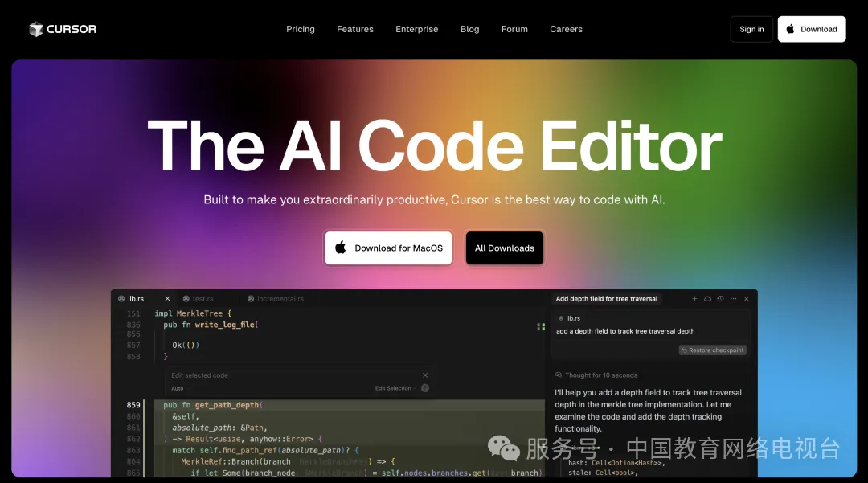The height and width of the screenshot is (483, 868).
Task: Select the Add depth field chat tab
Action: click(x=606, y=299)
